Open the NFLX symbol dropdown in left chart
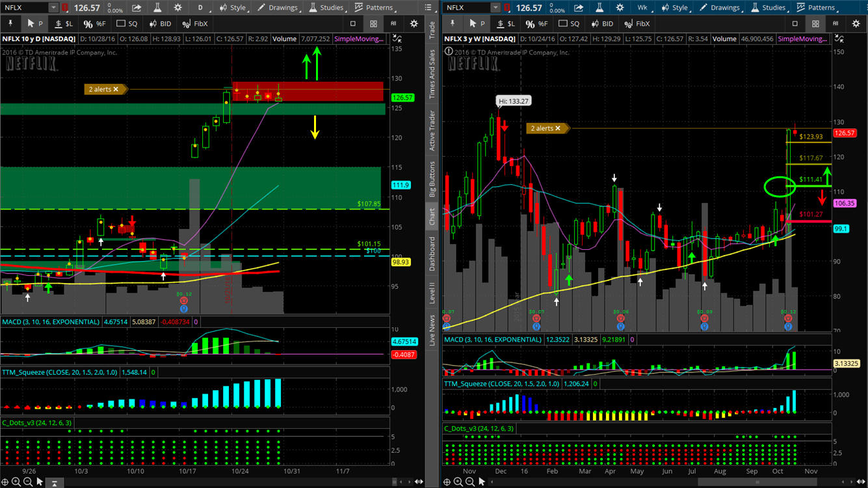 point(55,8)
